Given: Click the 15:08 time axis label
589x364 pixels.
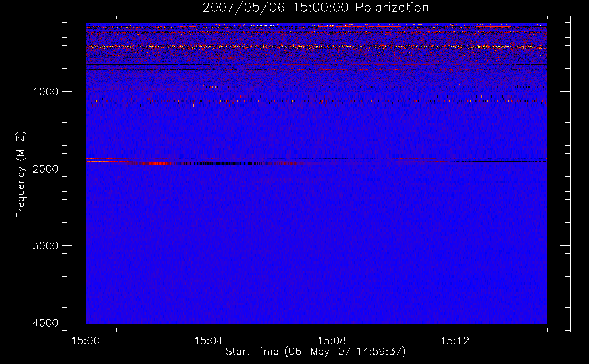Looking at the screenshot, I should pyautogui.click(x=332, y=341).
